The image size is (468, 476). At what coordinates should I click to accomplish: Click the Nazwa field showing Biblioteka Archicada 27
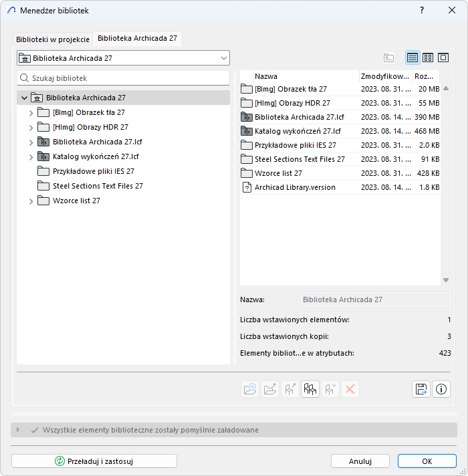click(376, 300)
